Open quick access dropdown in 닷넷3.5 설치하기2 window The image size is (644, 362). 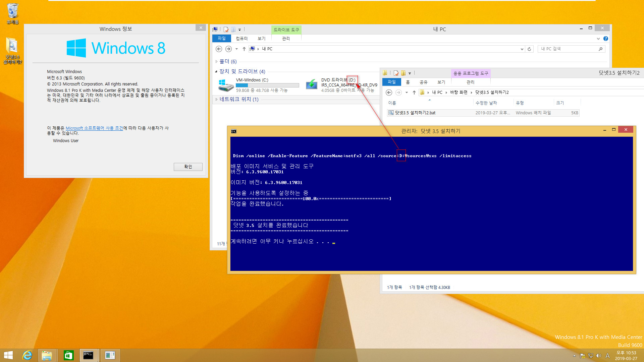tap(410, 73)
